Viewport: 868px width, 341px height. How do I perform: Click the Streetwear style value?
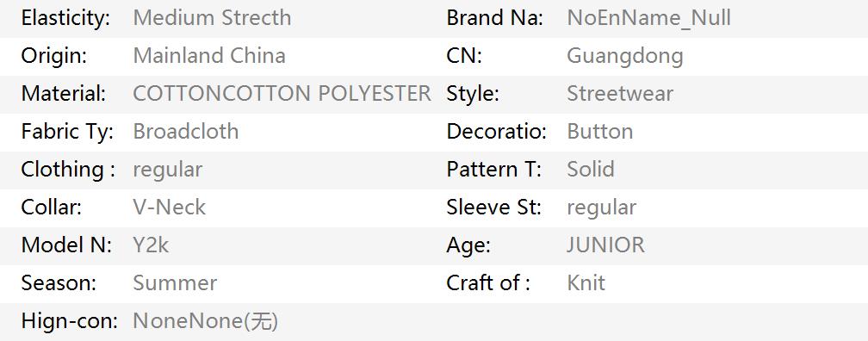(620, 94)
